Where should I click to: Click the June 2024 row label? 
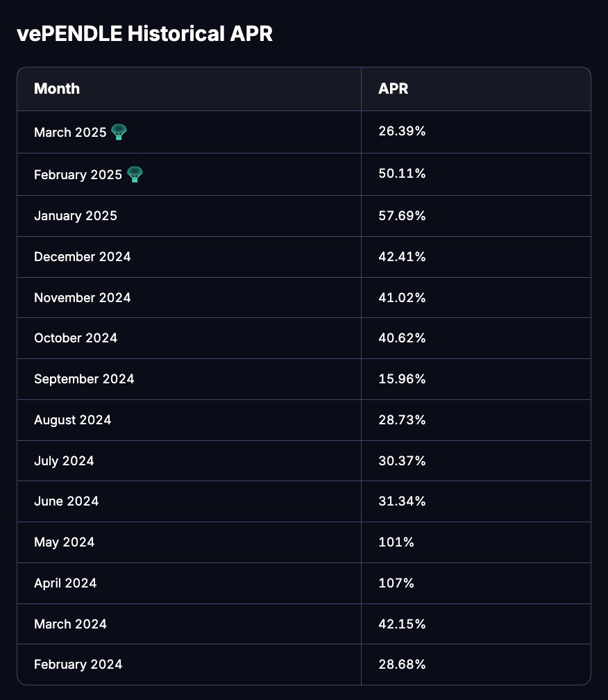(67, 501)
